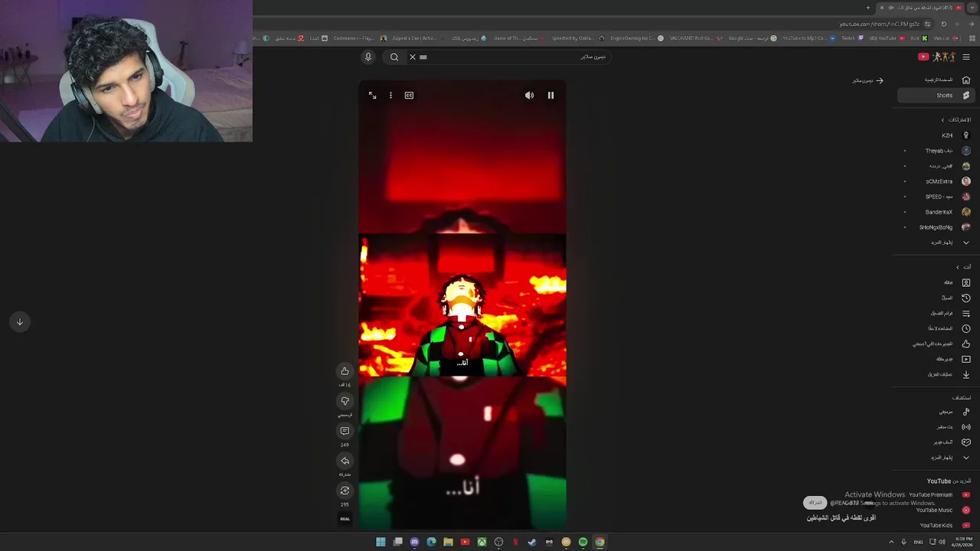
Task: Open YouTube Music link
Action: (938, 510)
